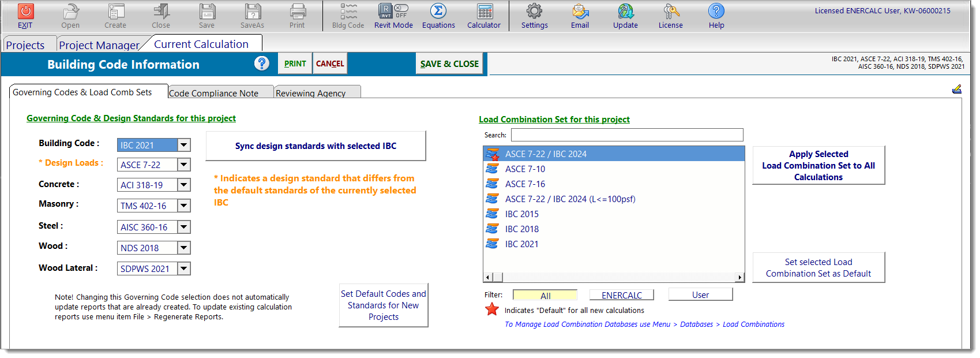Click the IBC 2021 row icon

pos(492,244)
